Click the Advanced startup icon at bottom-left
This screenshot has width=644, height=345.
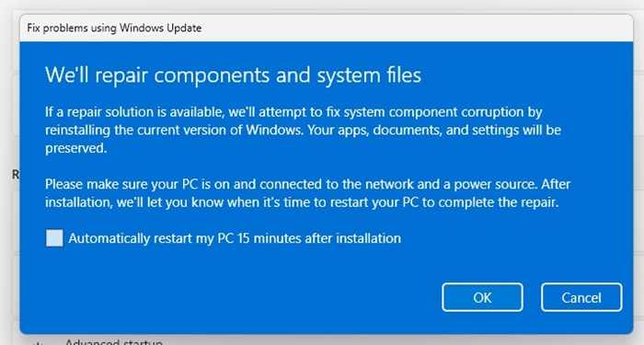coord(38,343)
